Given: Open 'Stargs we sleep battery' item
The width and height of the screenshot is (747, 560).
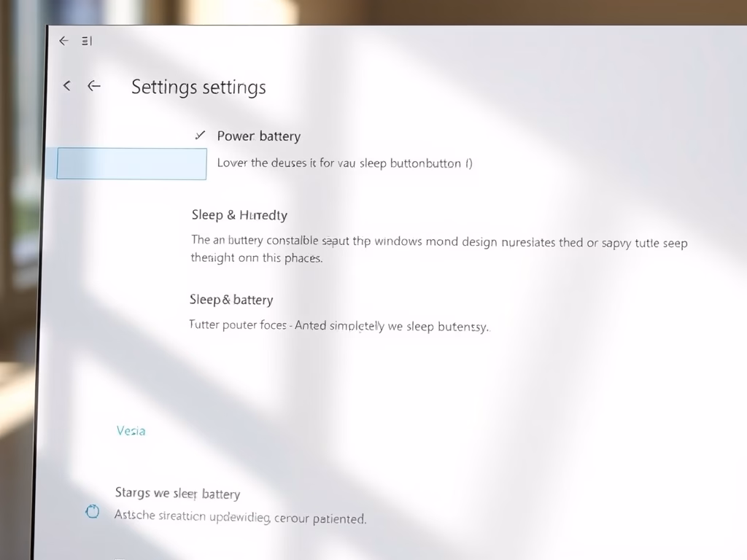Looking at the screenshot, I should (177, 494).
